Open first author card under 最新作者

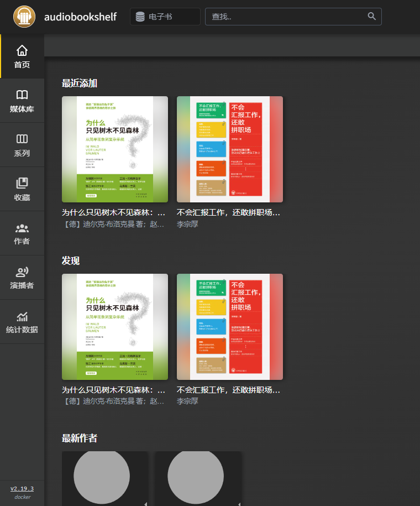[105, 478]
